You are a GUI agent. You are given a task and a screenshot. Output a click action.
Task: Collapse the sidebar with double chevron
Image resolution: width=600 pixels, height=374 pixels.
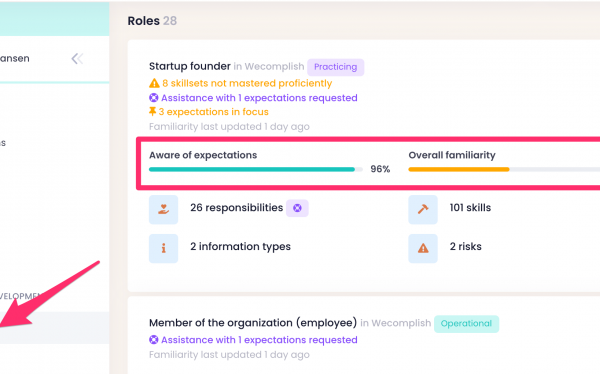tap(77, 59)
